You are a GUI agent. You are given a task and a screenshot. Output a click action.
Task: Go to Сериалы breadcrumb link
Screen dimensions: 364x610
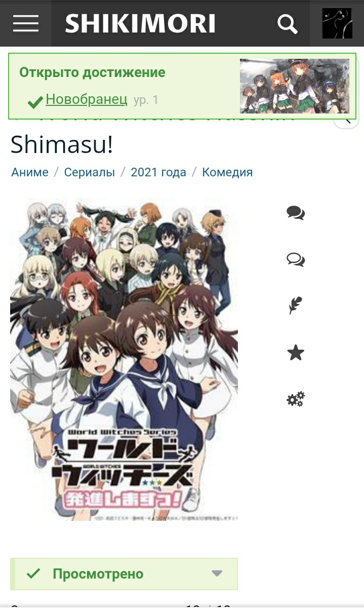pyautogui.click(x=90, y=172)
